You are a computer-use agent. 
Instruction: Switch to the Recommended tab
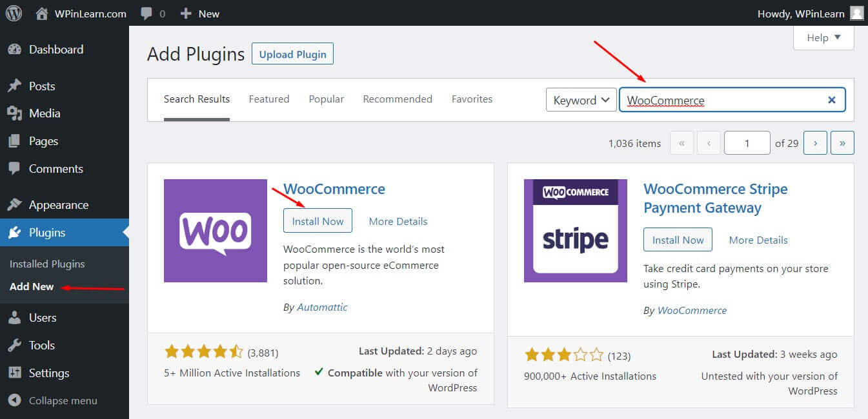click(x=398, y=99)
